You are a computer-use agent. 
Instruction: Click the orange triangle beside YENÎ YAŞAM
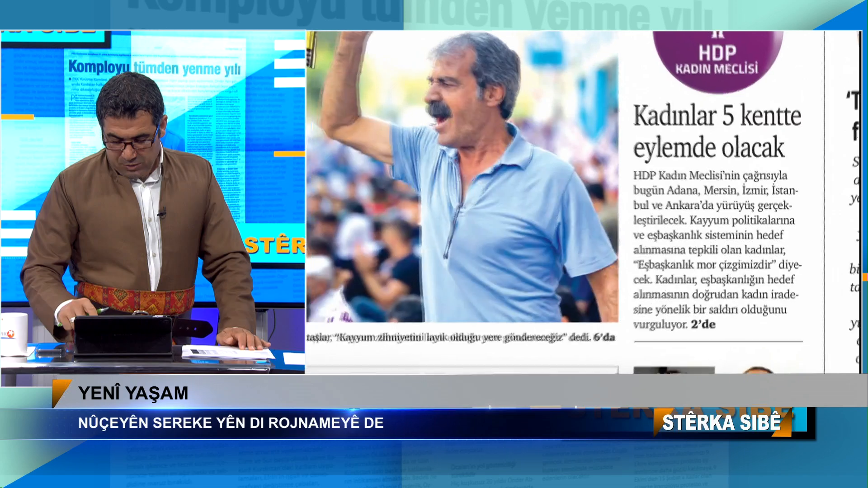(61, 393)
